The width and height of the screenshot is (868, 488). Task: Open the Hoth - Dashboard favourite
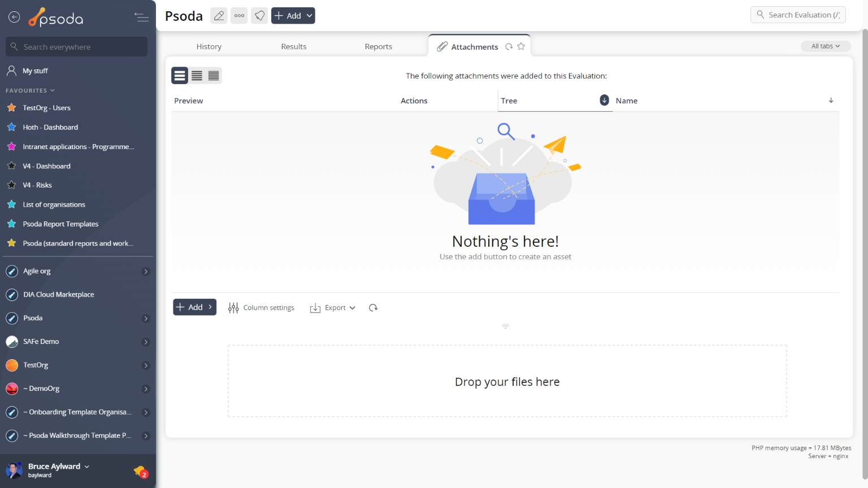50,127
